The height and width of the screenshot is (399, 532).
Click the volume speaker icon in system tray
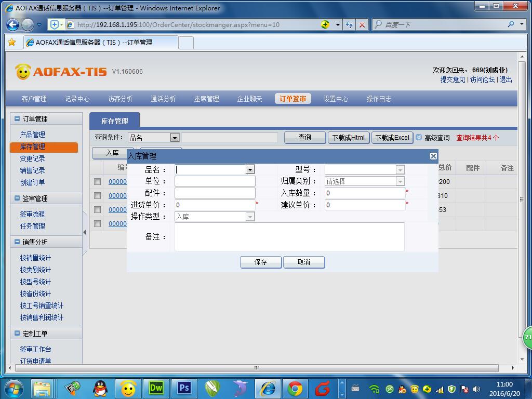click(476, 388)
